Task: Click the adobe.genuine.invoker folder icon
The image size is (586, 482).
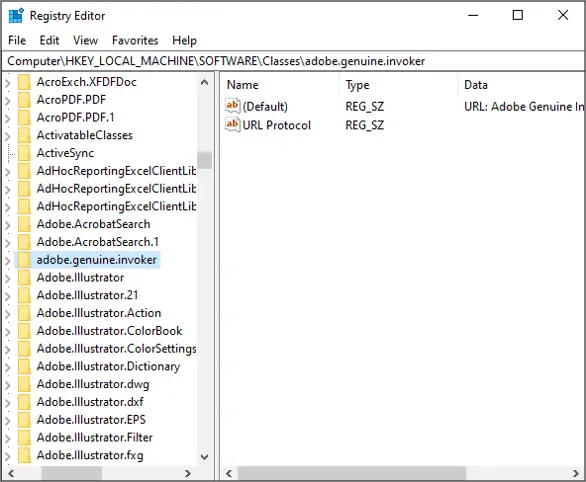Action: [24, 260]
